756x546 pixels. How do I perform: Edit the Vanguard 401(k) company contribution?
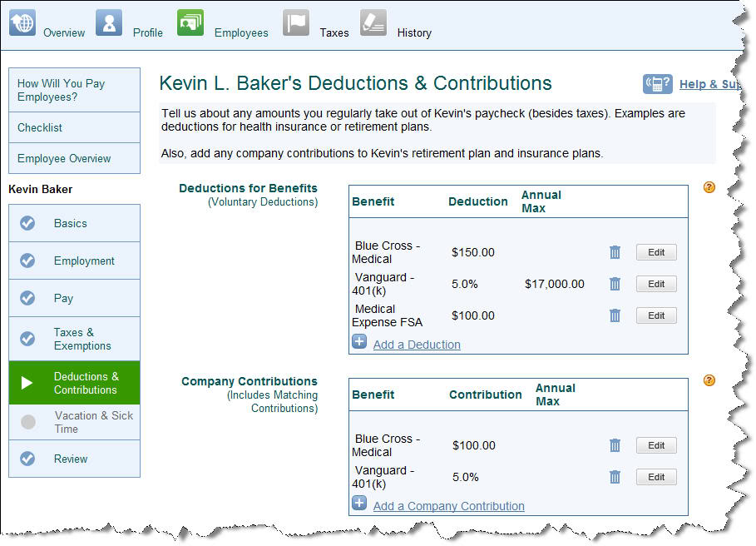656,477
